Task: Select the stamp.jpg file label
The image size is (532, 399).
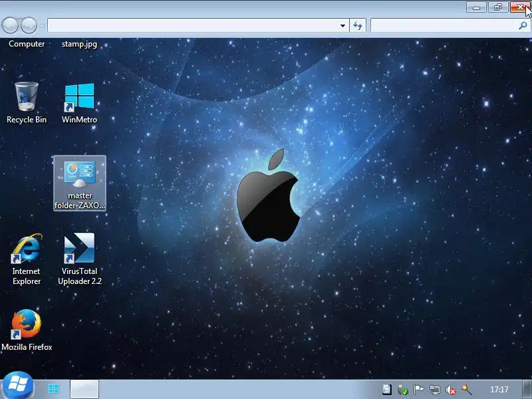Action: tap(79, 44)
